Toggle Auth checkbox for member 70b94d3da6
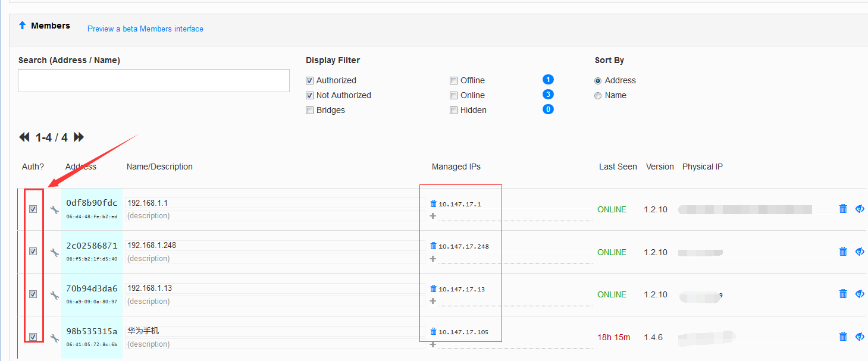 [x=33, y=294]
